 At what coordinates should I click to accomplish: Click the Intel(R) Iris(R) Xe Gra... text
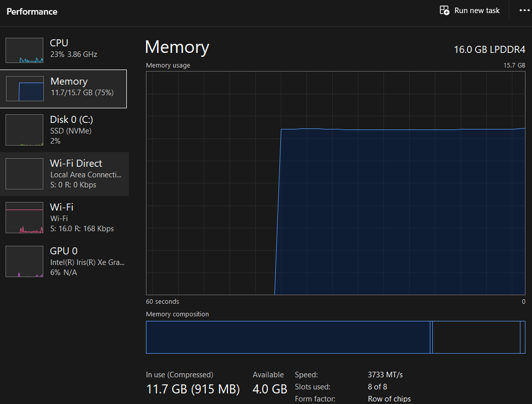(x=87, y=262)
